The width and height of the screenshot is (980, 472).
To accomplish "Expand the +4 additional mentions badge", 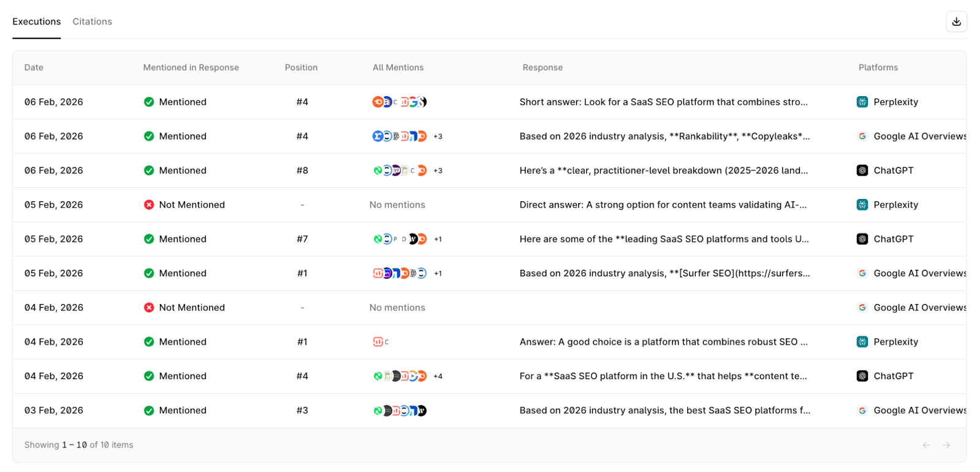I will click(438, 376).
